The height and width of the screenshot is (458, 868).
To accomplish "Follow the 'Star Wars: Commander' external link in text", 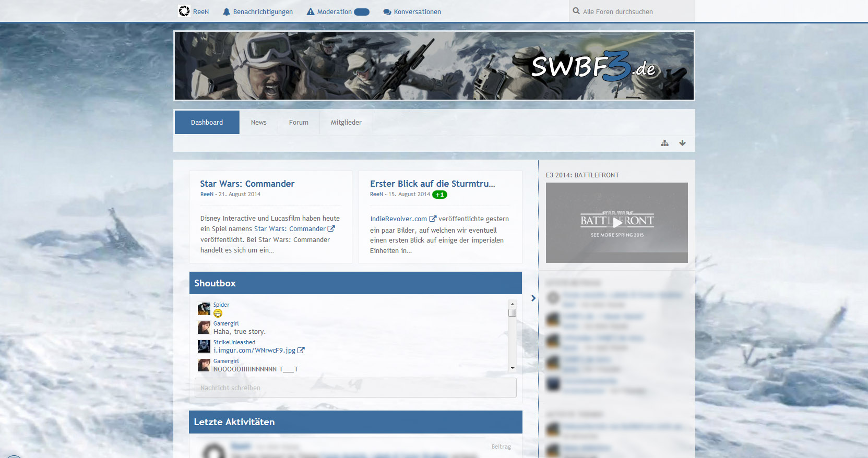I will (x=290, y=229).
